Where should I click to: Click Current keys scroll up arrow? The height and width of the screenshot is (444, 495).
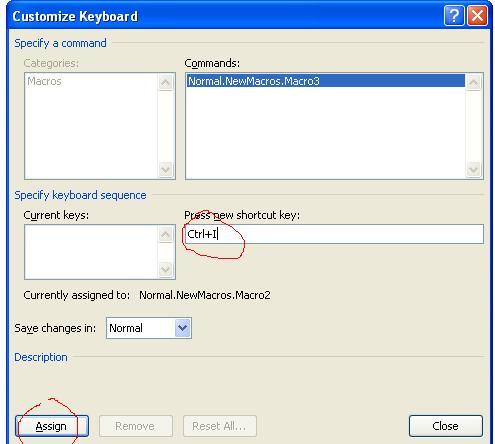click(166, 234)
